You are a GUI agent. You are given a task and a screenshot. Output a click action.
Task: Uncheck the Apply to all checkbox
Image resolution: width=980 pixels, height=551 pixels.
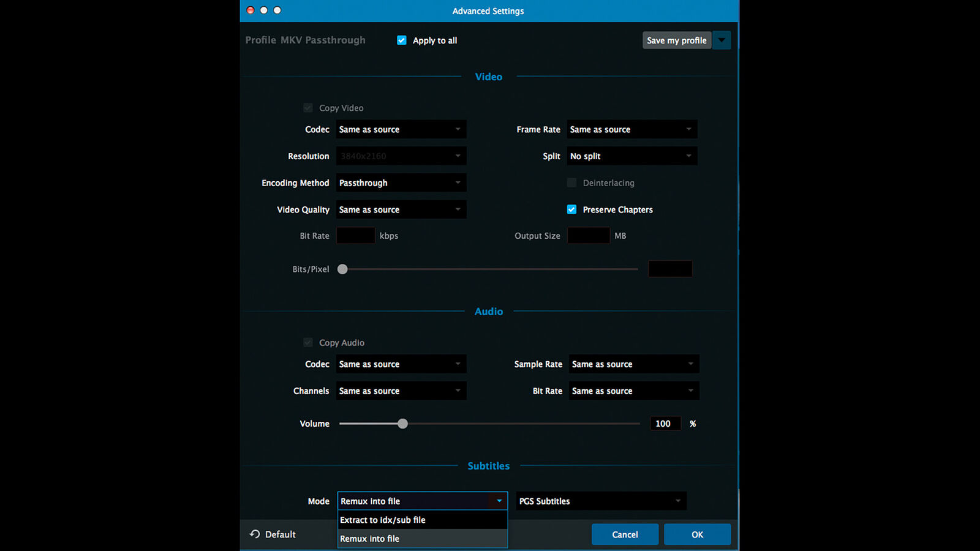point(402,40)
